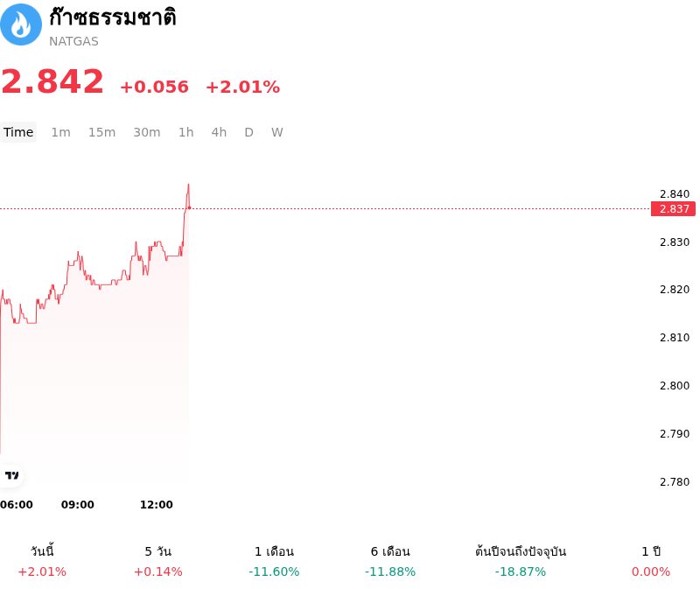This screenshot has width=700, height=589.
Task: Switch to the 1m interval
Action: coord(60,132)
